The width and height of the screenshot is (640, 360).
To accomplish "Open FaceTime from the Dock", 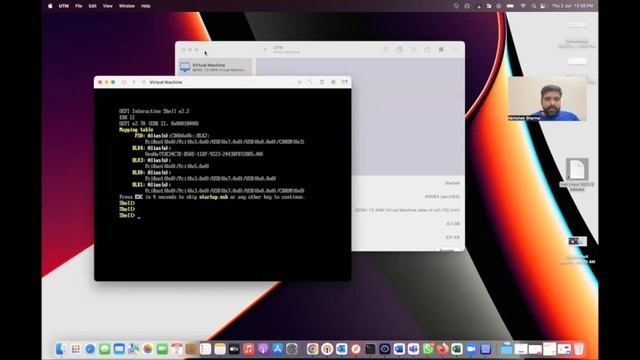I will tap(162, 349).
